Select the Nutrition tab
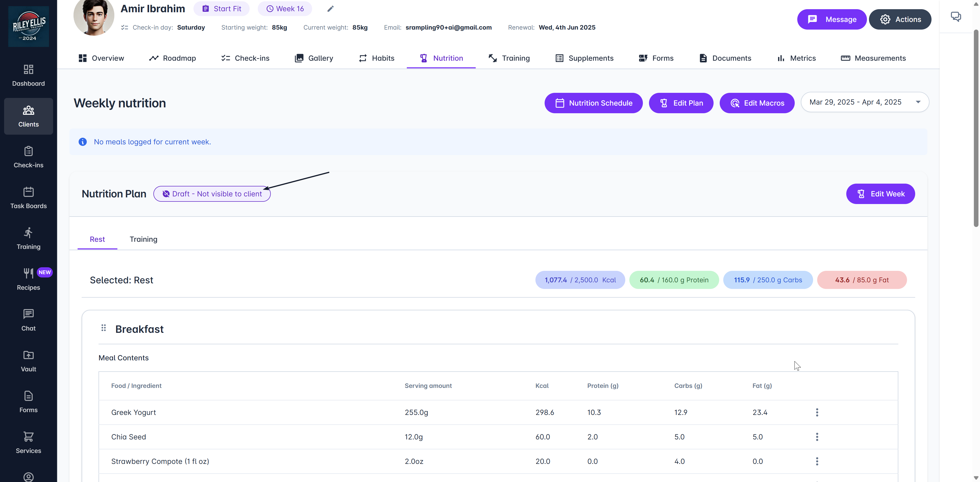The width and height of the screenshot is (980, 482). [441, 58]
